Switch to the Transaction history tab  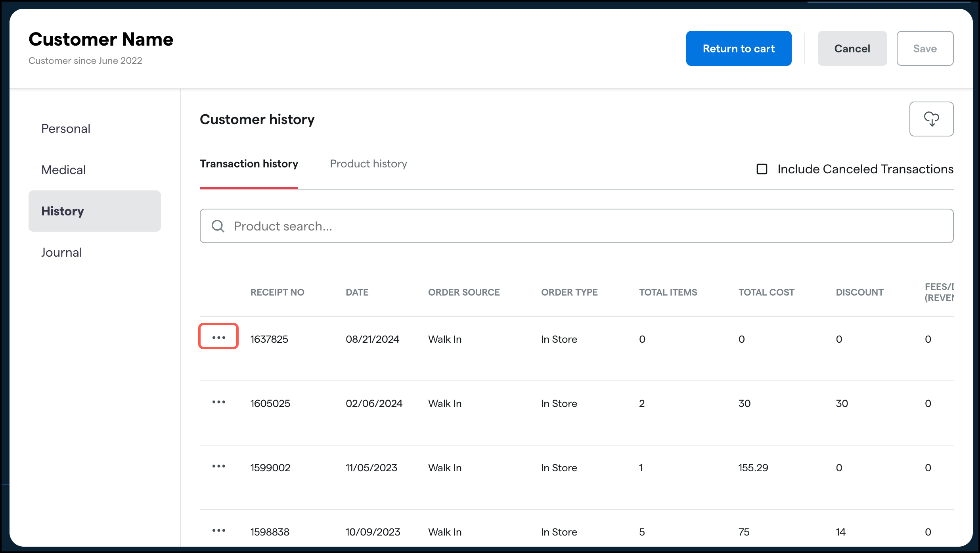point(249,164)
